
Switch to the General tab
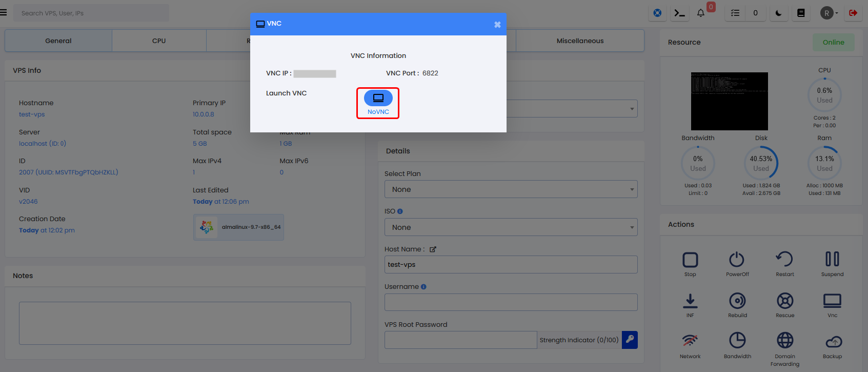[58, 41]
